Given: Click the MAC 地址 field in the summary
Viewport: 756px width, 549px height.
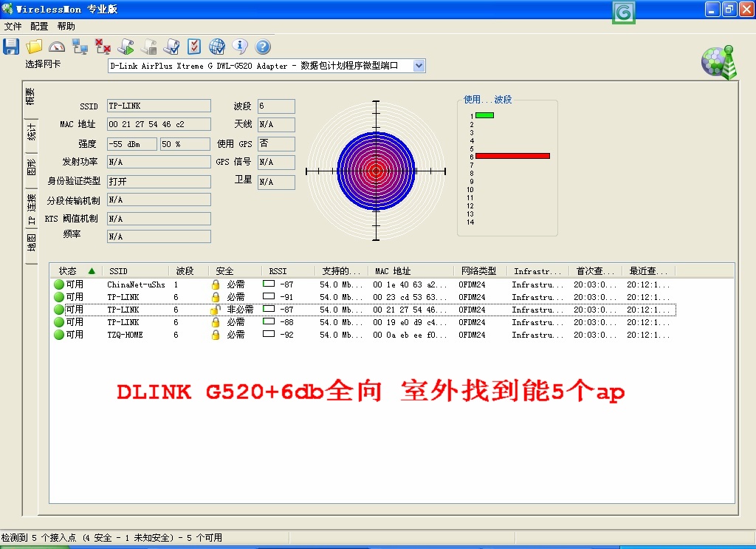Looking at the screenshot, I should pyautogui.click(x=159, y=124).
